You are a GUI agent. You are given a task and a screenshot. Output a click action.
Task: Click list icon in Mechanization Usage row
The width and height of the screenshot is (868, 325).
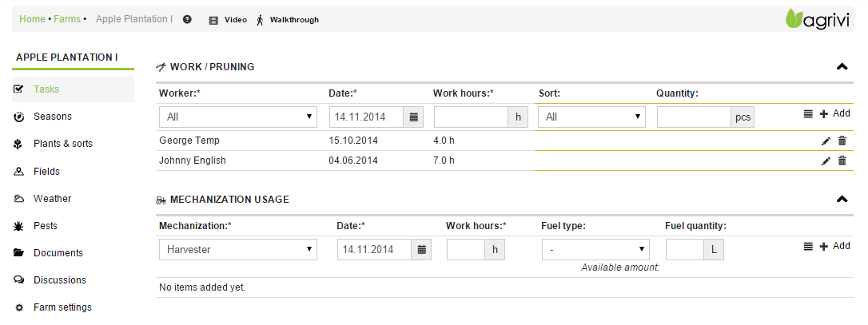(808, 247)
